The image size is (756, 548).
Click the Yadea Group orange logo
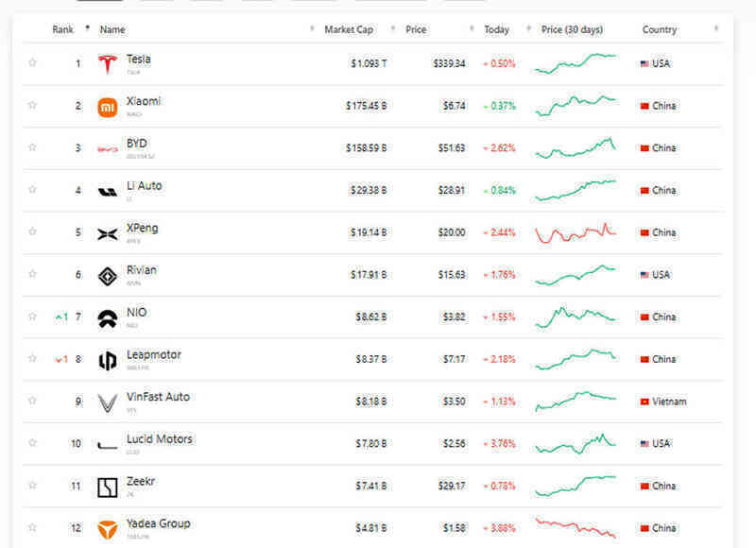coord(108,530)
